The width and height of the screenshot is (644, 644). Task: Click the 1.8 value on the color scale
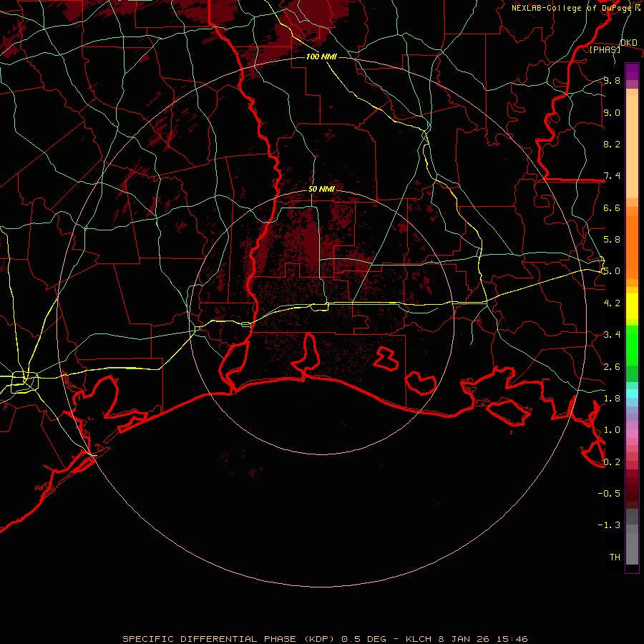tap(612, 399)
